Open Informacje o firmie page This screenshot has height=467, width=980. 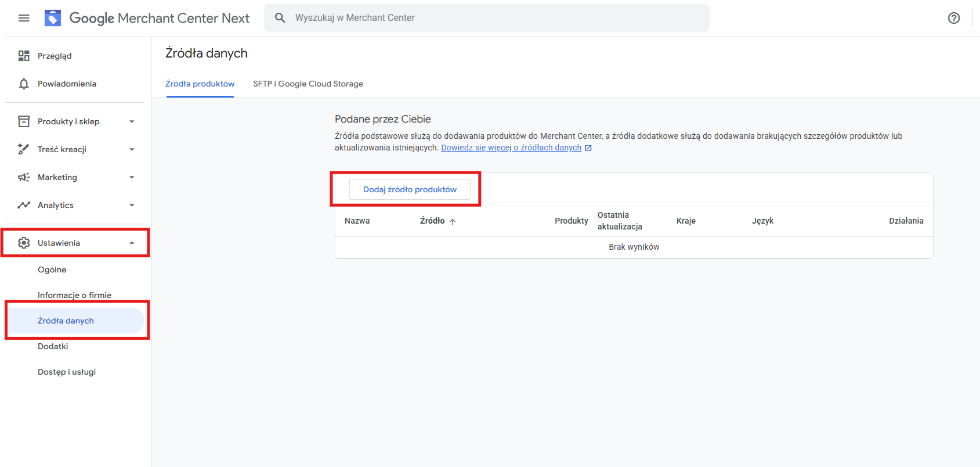74,295
